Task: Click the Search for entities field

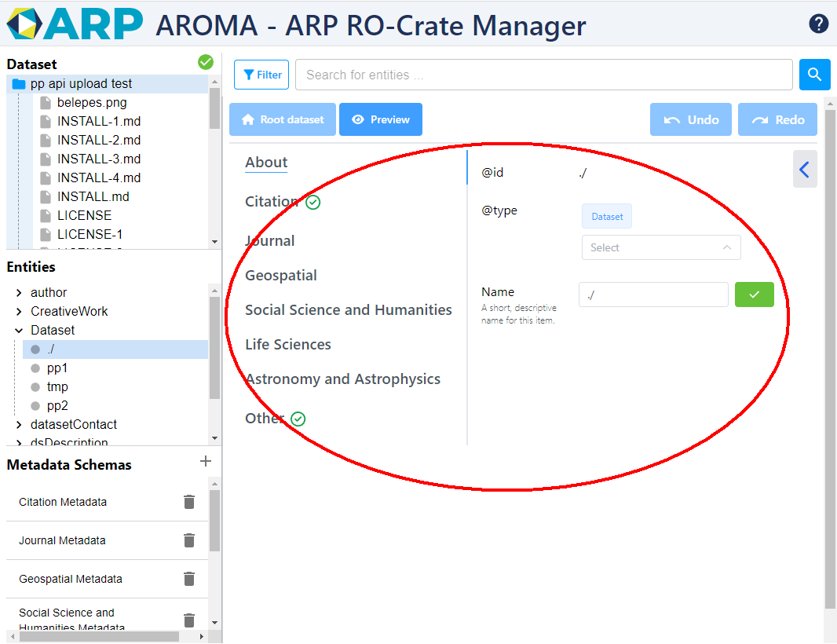Action: pos(543,75)
